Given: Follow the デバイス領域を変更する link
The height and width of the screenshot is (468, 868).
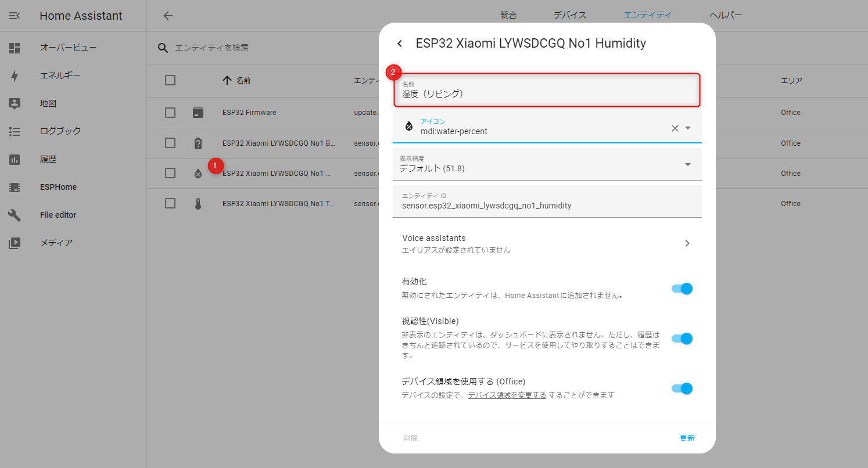Looking at the screenshot, I should (x=507, y=395).
